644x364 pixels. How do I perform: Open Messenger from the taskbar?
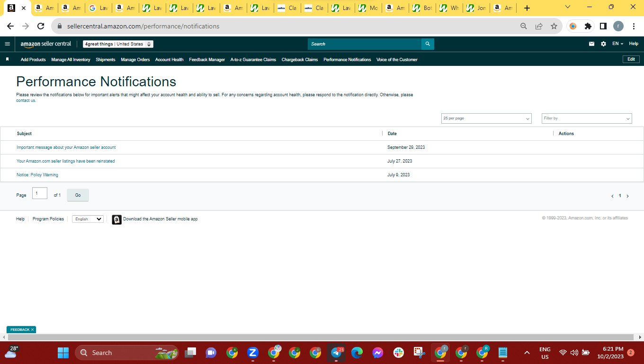pyautogui.click(x=378, y=353)
